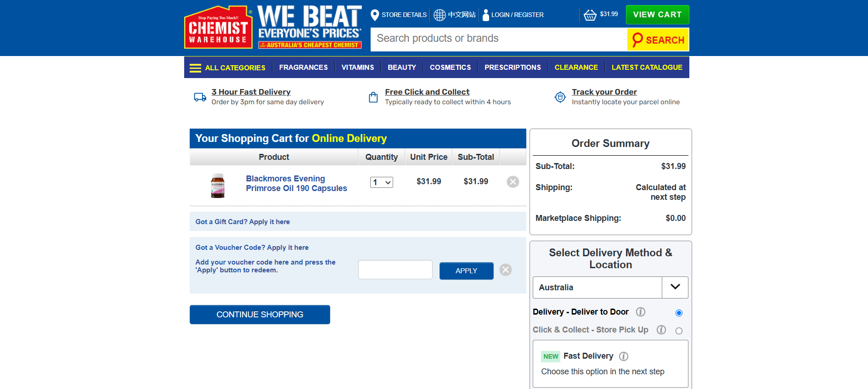Click the Apply voucher button

(466, 271)
